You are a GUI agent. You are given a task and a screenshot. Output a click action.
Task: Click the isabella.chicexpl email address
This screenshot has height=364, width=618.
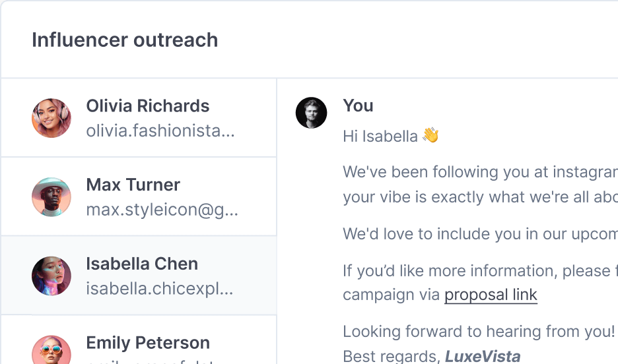pyautogui.click(x=159, y=289)
